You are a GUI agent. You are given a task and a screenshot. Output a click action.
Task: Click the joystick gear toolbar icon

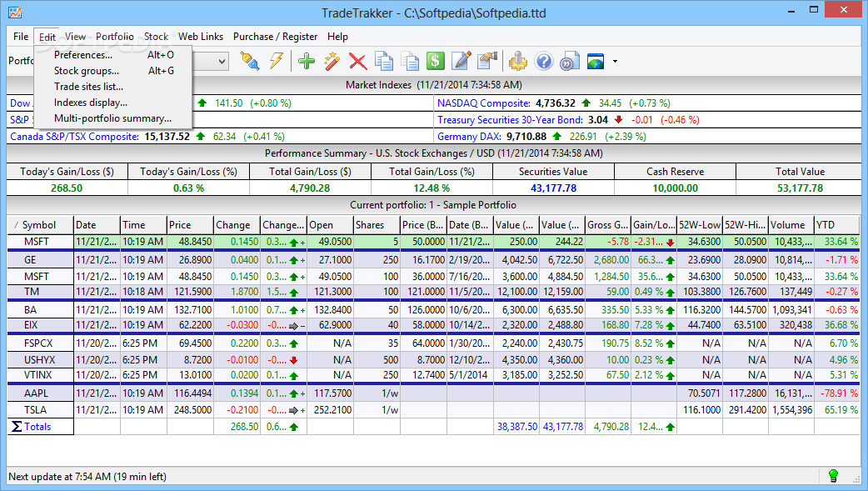pos(517,61)
